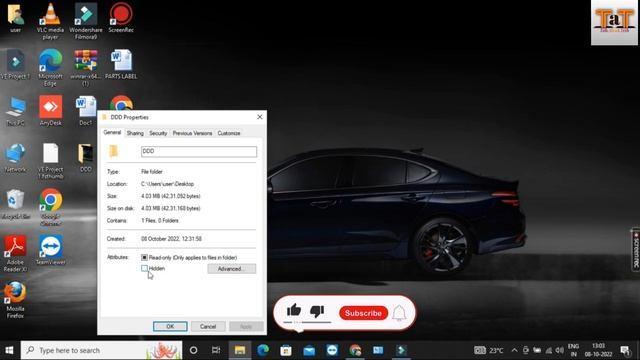Show hidden system tray icons
The height and width of the screenshot is (360, 640).
point(514,350)
